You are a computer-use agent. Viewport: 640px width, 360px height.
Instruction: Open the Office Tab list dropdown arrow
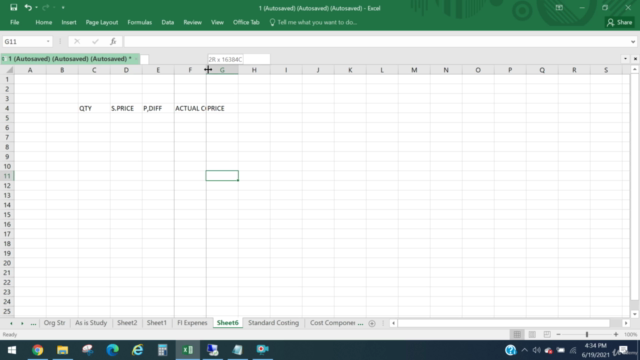625,59
